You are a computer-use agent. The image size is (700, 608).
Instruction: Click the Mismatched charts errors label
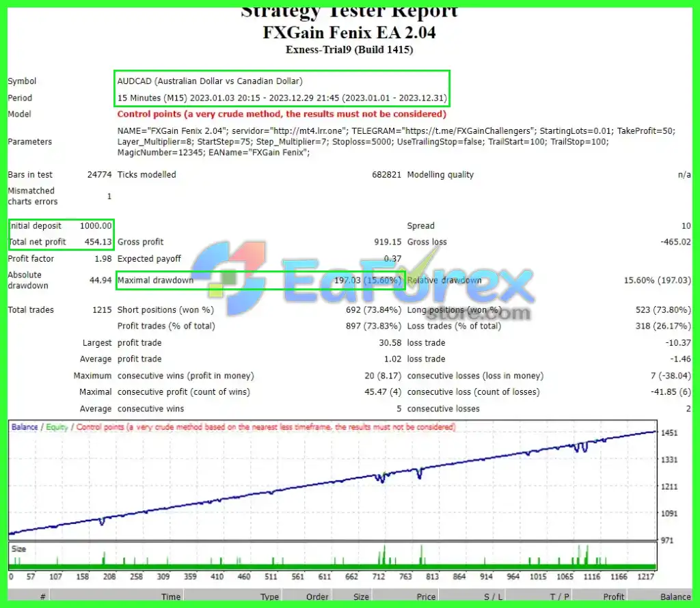33,196
